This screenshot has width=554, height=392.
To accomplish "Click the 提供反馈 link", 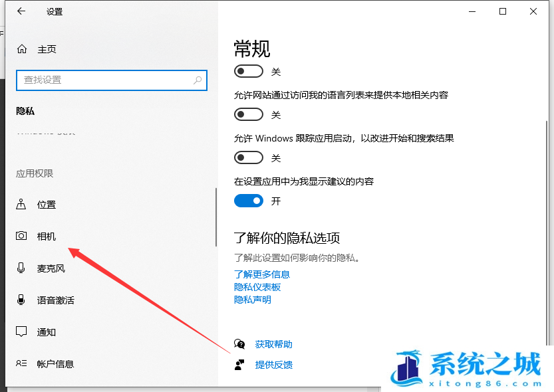I will tap(274, 365).
